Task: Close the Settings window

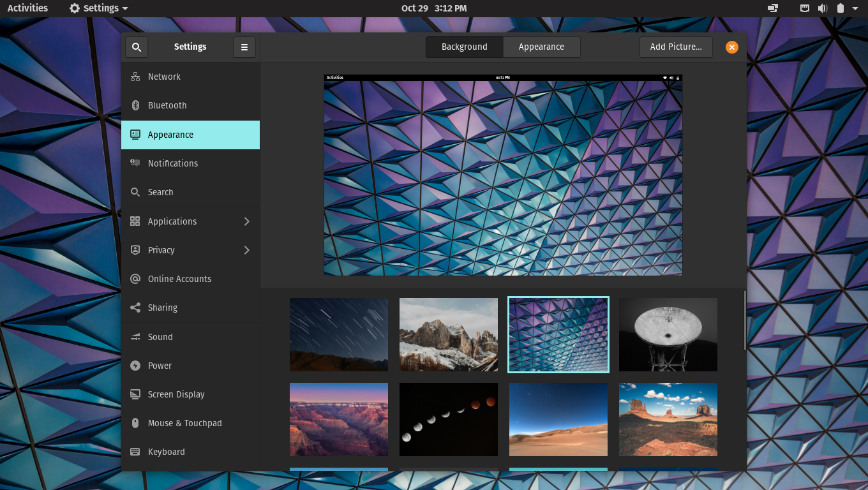Action: [732, 47]
